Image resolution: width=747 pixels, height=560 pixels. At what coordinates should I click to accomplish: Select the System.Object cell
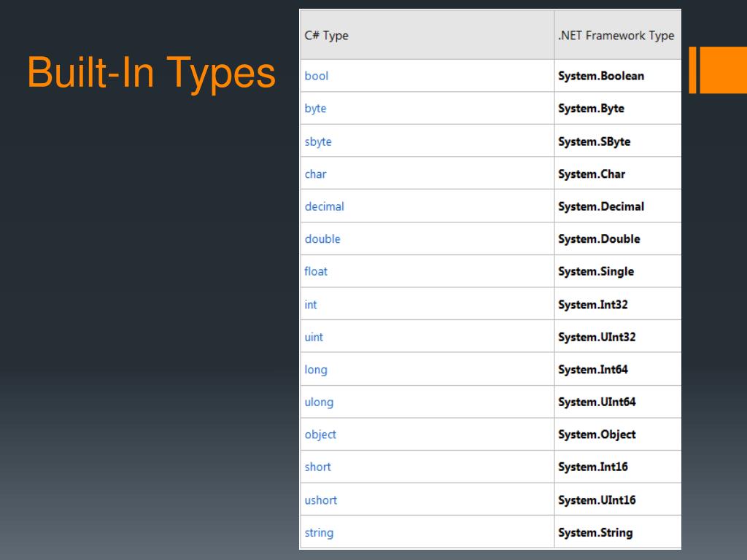click(617, 435)
